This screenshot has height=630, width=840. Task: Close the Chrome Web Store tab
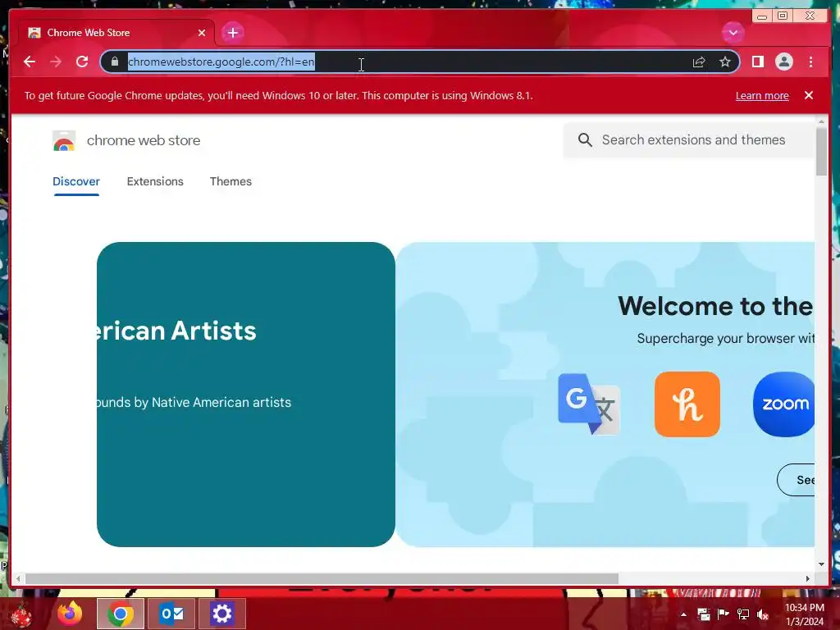[202, 33]
